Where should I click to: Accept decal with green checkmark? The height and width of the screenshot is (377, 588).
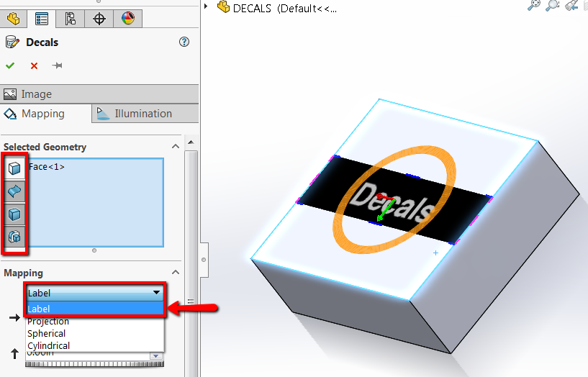(10, 65)
